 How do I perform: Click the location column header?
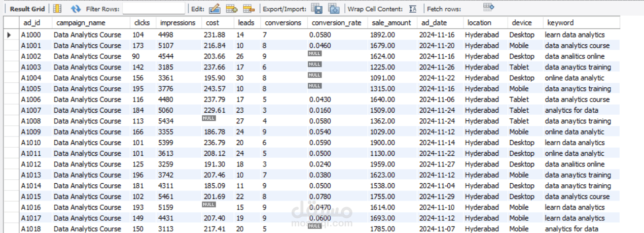pyautogui.click(x=485, y=22)
